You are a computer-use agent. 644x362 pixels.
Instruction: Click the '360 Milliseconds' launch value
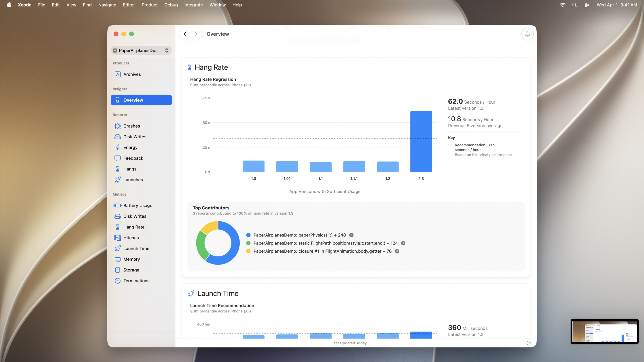pos(468,328)
